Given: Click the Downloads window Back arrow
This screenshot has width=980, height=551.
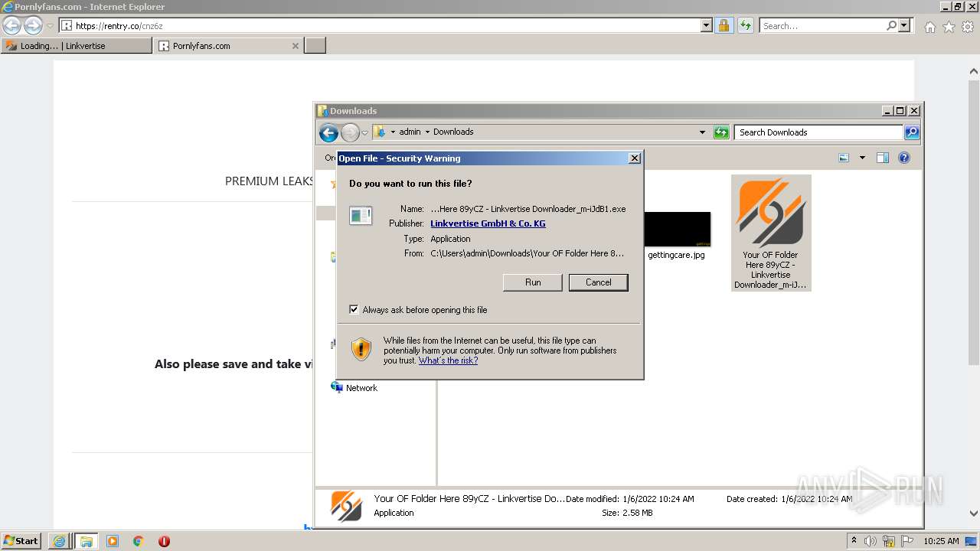Looking at the screenshot, I should 328,132.
